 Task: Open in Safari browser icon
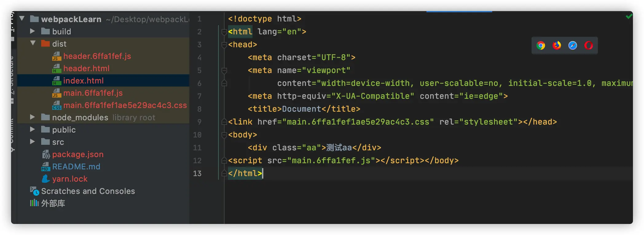click(x=573, y=45)
